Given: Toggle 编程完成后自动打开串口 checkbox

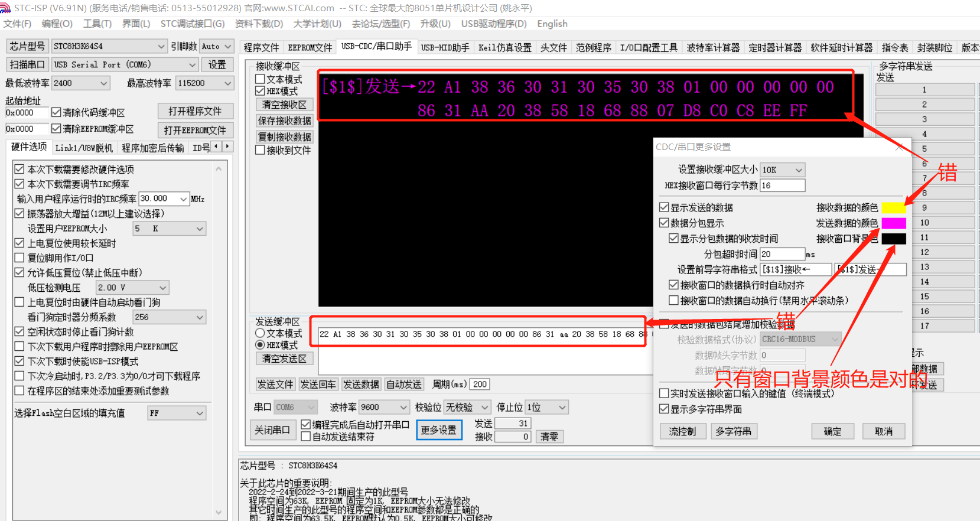Looking at the screenshot, I should point(306,425).
